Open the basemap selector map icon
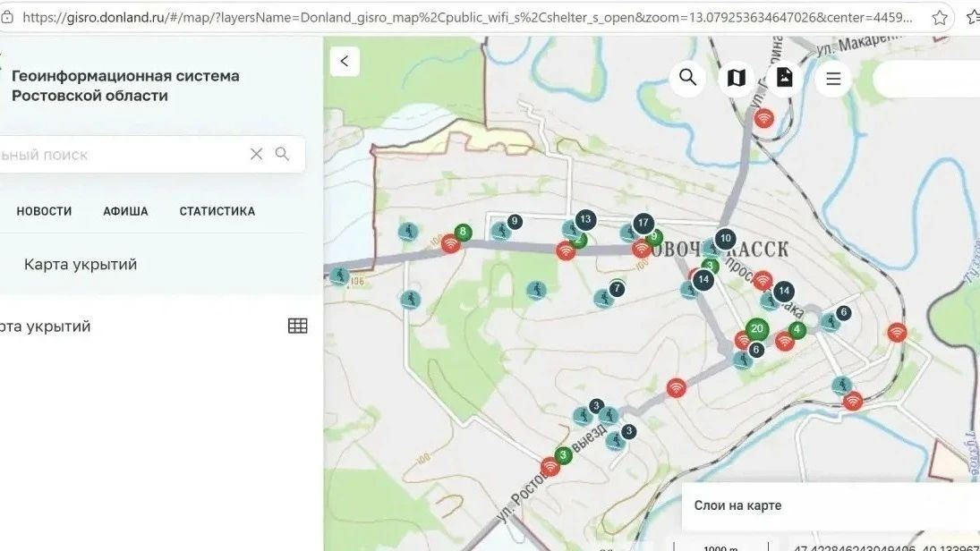 (737, 78)
